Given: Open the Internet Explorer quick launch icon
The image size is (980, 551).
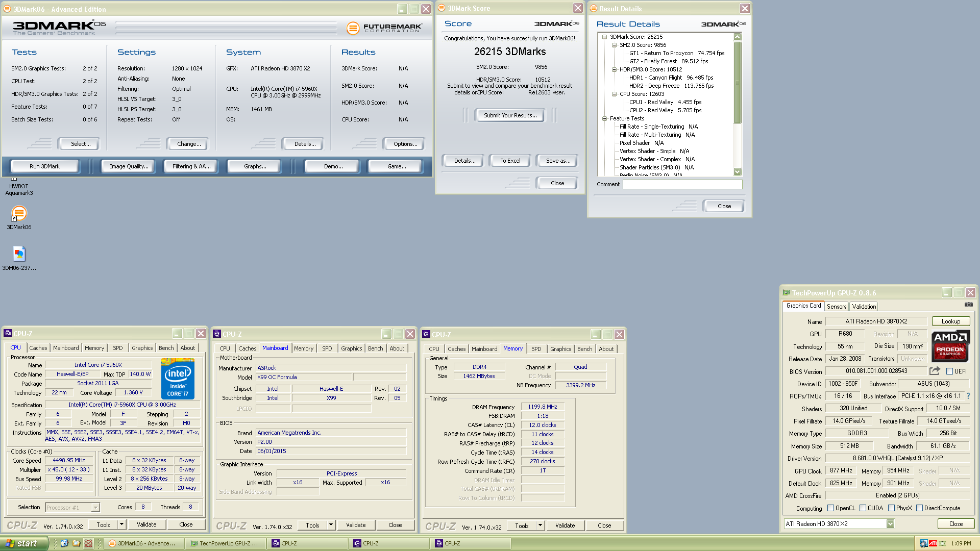Looking at the screenshot, I should click(65, 543).
